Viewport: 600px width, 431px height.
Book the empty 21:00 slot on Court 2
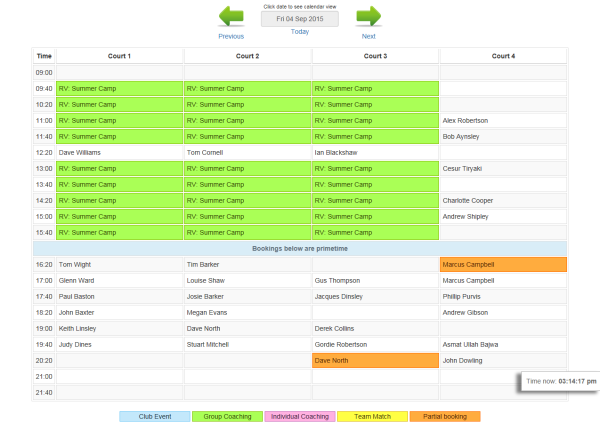coord(247,377)
